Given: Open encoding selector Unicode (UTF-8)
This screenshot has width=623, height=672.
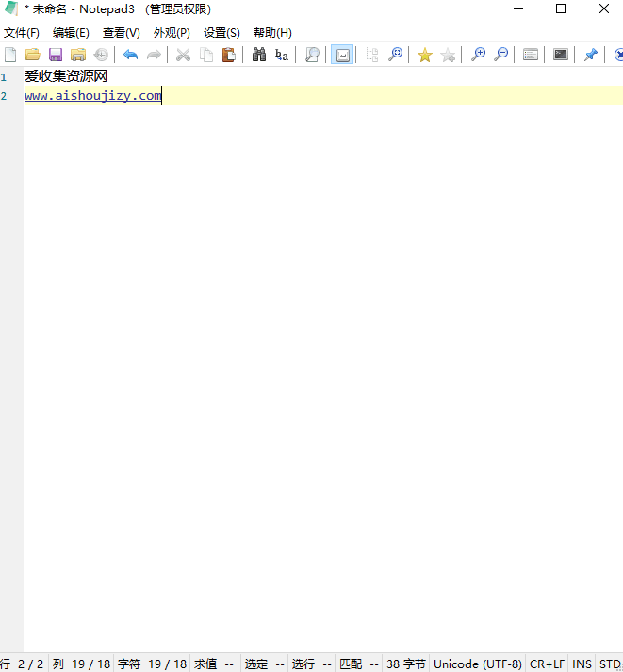Looking at the screenshot, I should coord(478,664).
